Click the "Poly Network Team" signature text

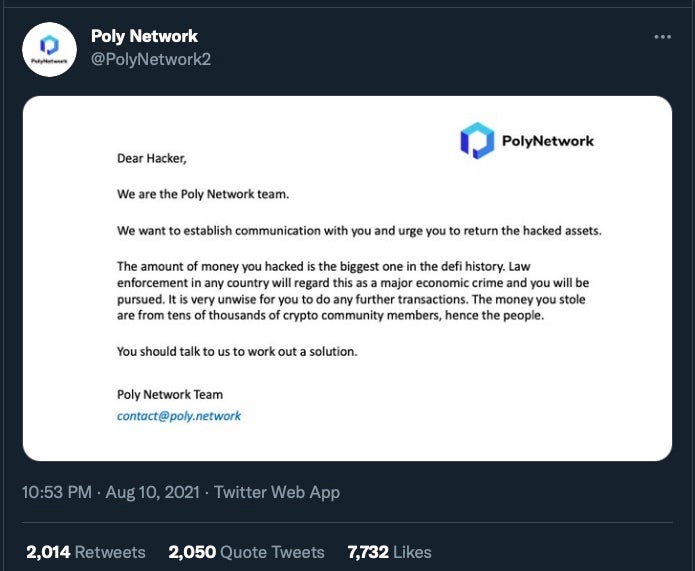[x=170, y=395]
